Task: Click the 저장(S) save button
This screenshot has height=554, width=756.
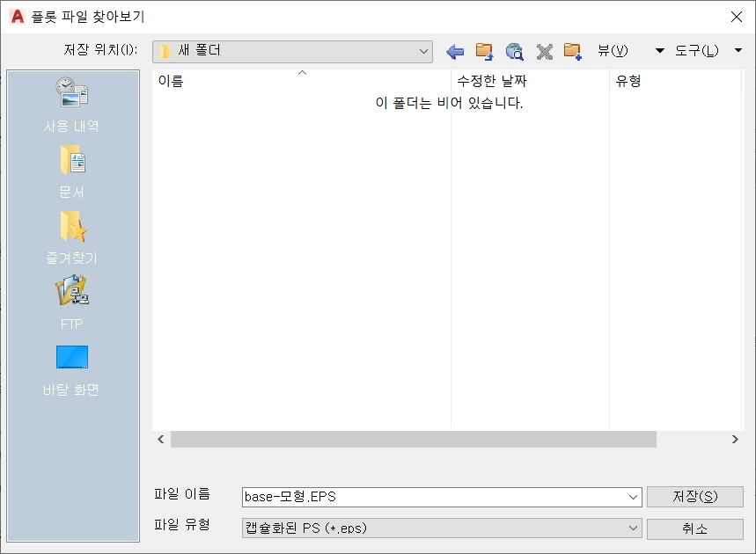Action: tap(695, 497)
